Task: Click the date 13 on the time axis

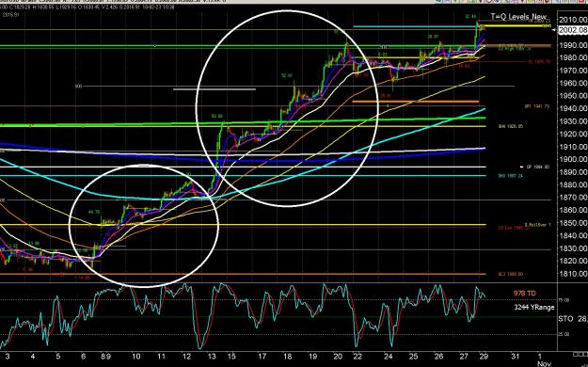Action: point(212,357)
